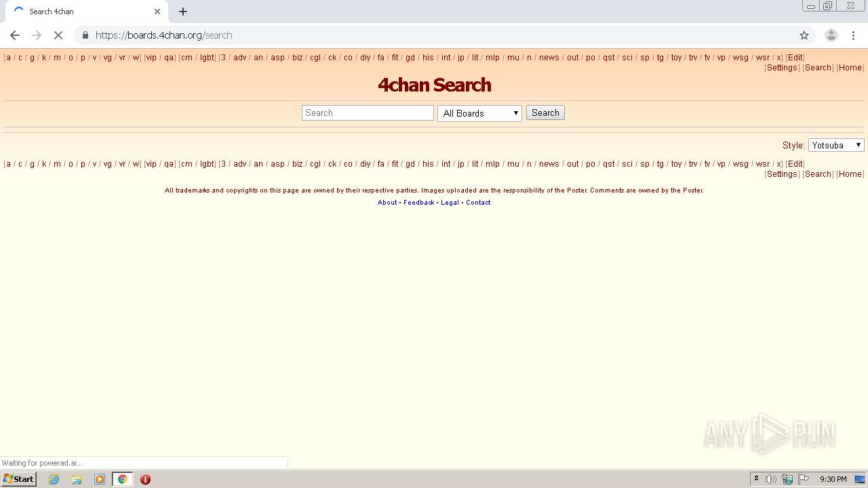Open the Action Center flag icon

804,479
